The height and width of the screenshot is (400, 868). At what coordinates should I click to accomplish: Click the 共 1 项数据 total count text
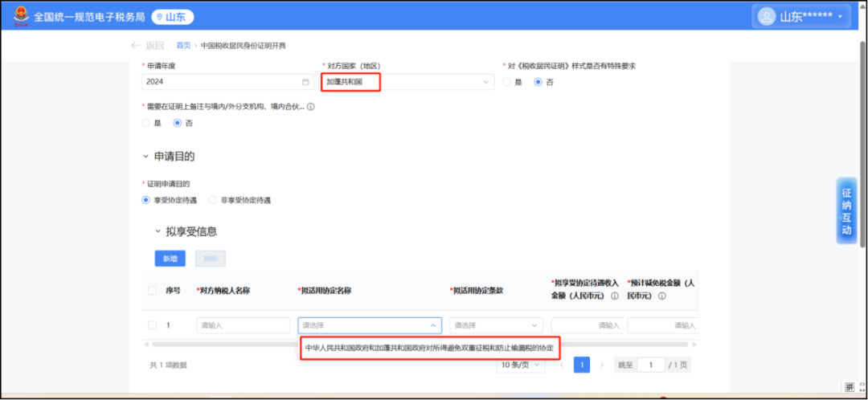coord(168,365)
